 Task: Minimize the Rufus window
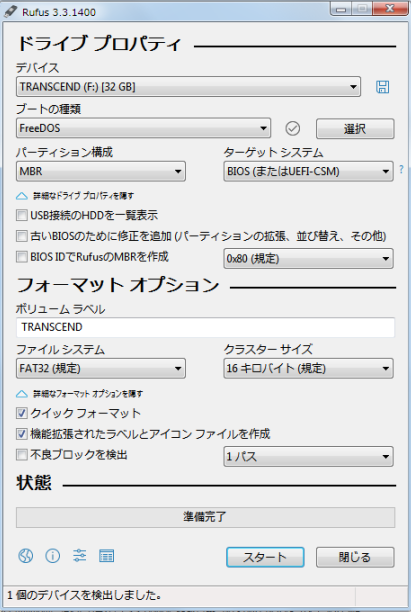point(342,9)
